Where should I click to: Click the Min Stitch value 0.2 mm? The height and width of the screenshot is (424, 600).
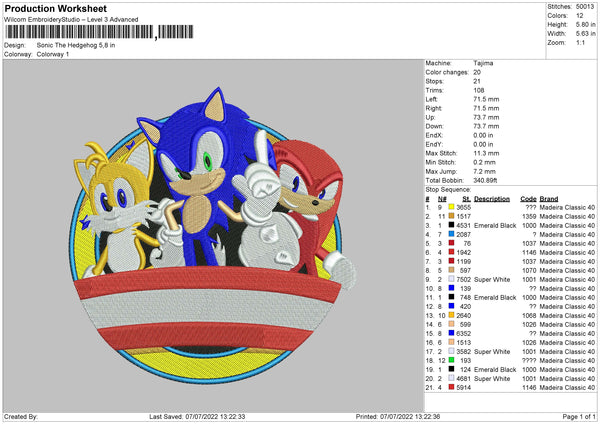click(484, 162)
